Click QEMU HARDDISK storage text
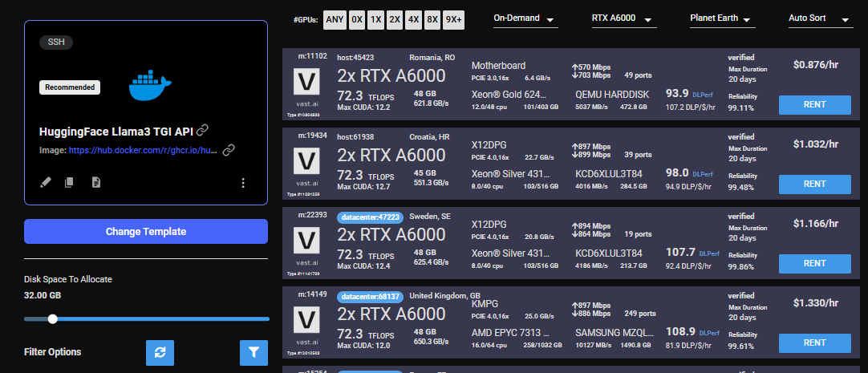868x373 pixels. tap(612, 95)
